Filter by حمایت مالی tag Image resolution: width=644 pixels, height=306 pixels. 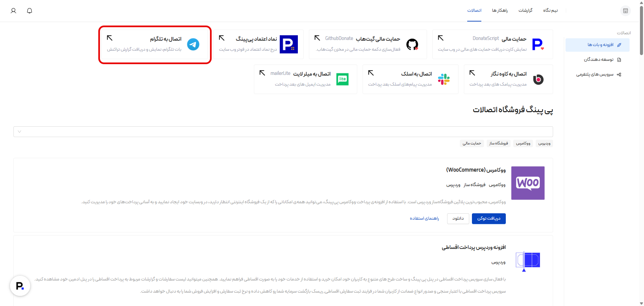pos(472,143)
